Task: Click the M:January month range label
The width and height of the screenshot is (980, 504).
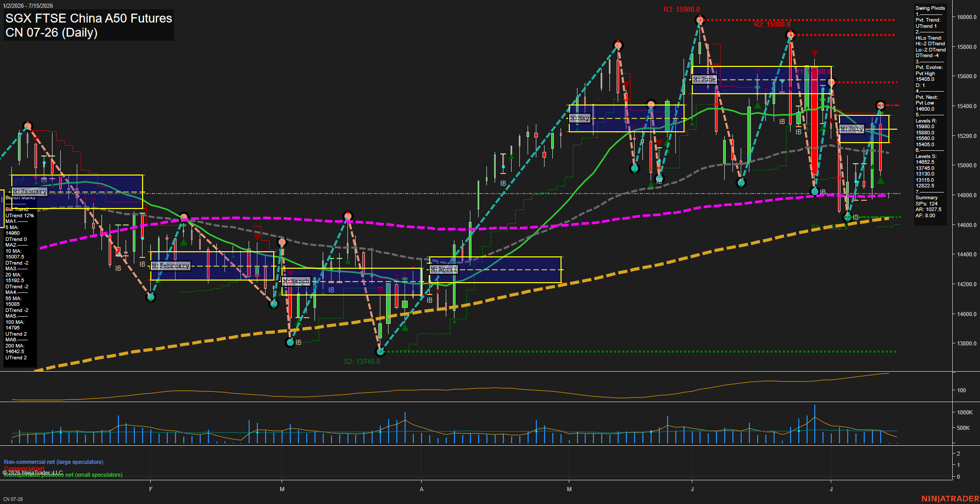Action: point(29,192)
